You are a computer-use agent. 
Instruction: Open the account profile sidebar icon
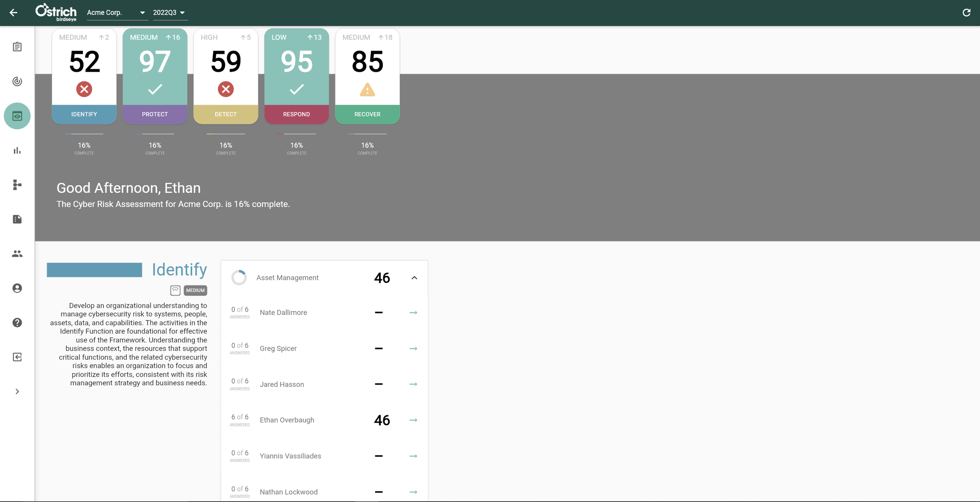pos(17,288)
